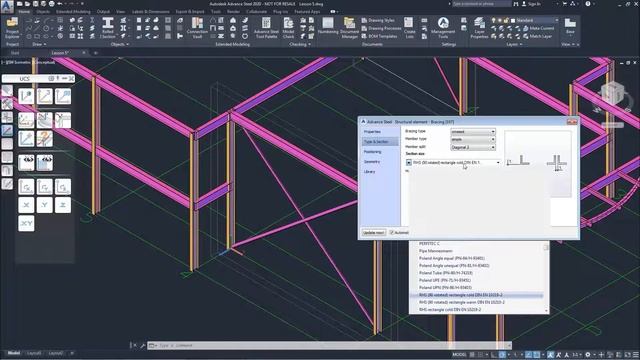Open the Document Manager
This screenshot has height=360, width=640.
point(349,27)
